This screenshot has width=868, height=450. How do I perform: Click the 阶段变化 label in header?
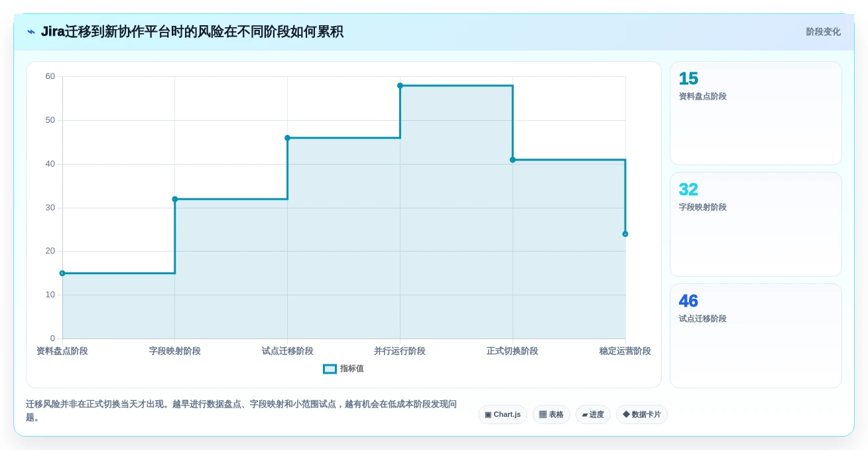point(823,32)
